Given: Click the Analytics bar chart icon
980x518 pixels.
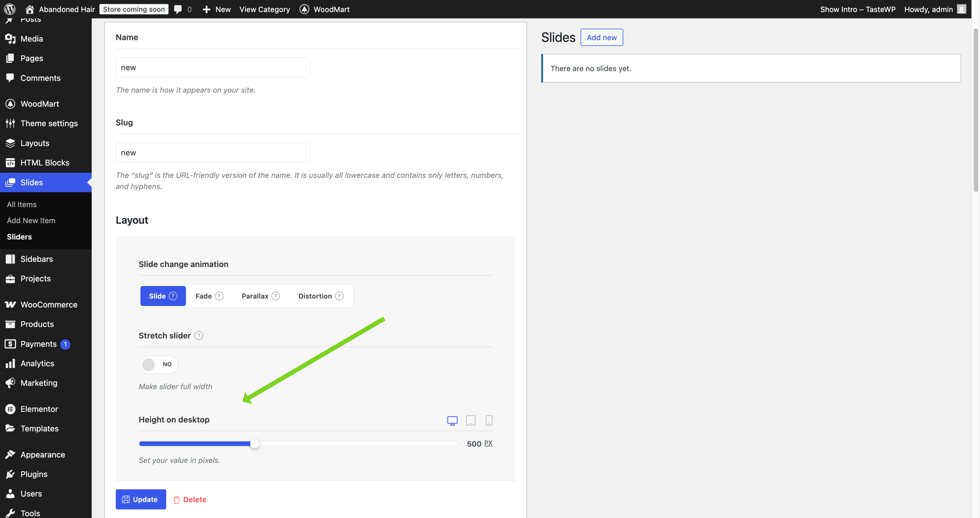Looking at the screenshot, I should coord(10,363).
